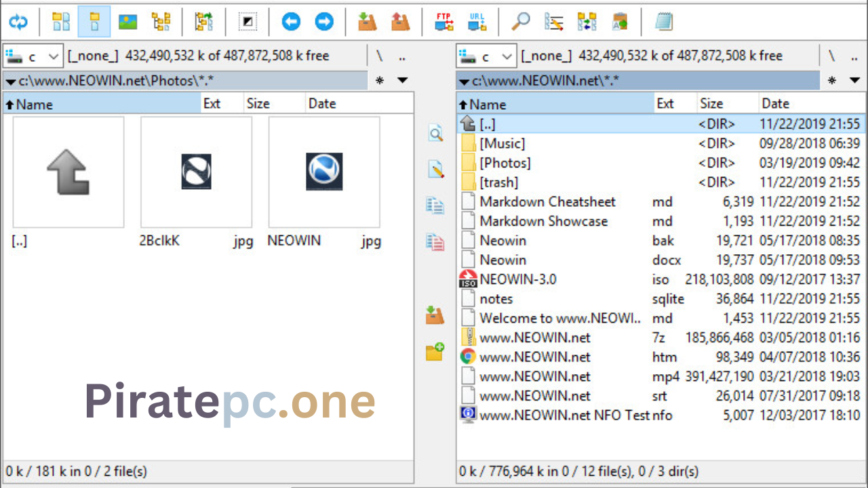Open the synchronize directories tool

coord(587,22)
